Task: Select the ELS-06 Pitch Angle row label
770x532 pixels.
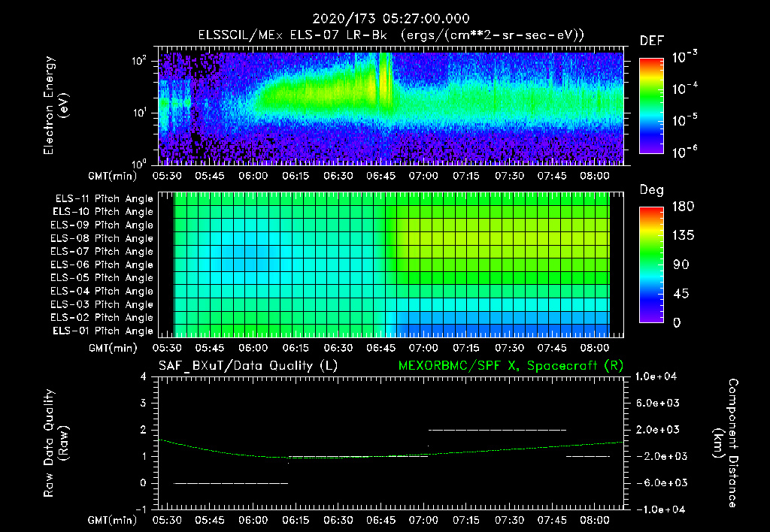Action: 102,264
